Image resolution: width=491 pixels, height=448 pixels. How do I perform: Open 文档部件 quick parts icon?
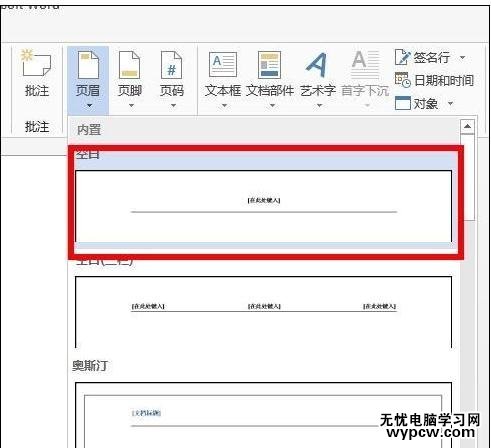click(x=270, y=65)
